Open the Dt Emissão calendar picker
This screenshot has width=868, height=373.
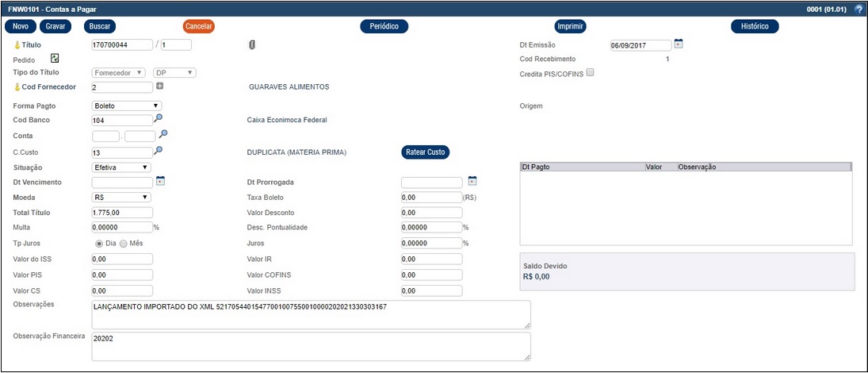(x=679, y=44)
